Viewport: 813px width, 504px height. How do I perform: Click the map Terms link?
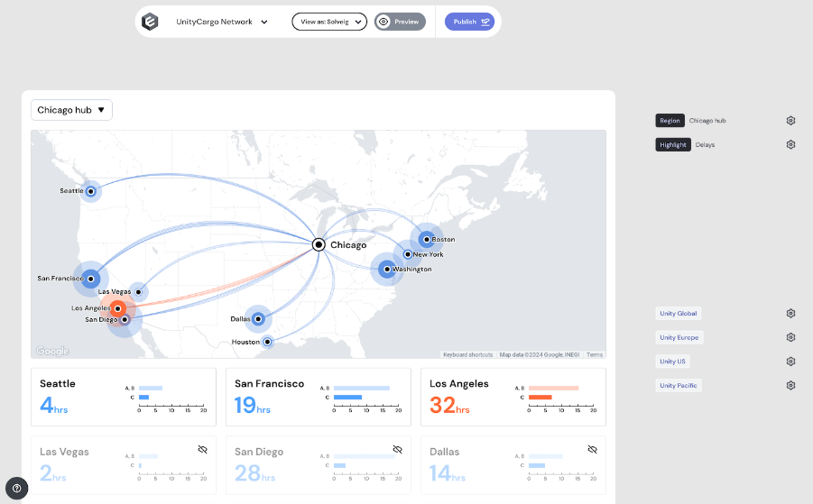(x=595, y=355)
